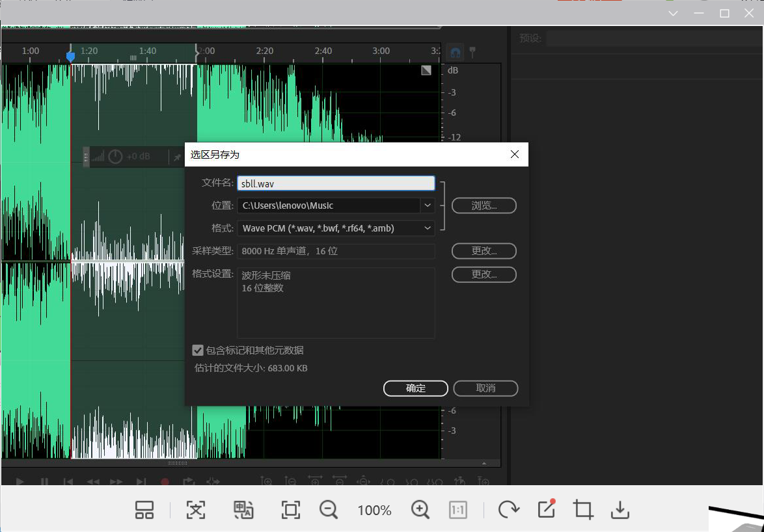764x532 pixels.
Task: Open the Wave PCM format dropdown
Action: (x=336, y=228)
